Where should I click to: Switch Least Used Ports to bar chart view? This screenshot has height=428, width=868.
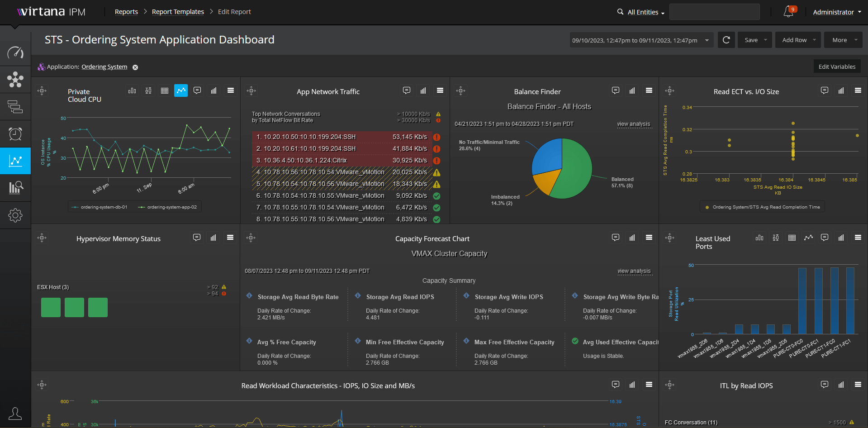[759, 238]
